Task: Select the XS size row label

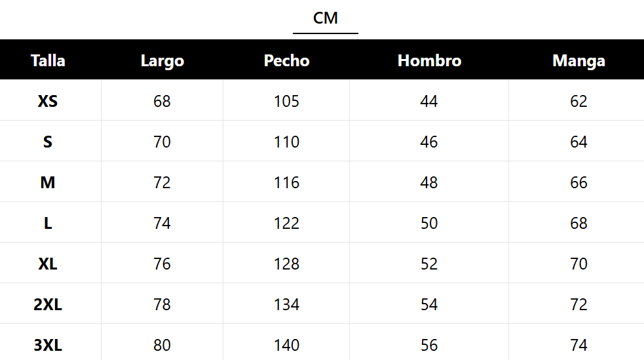Action: pyautogui.click(x=48, y=102)
